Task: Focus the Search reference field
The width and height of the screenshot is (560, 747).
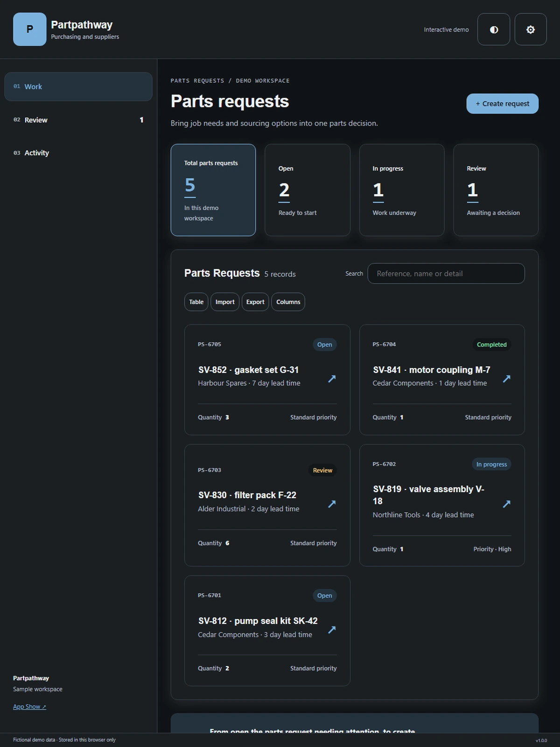Action: [x=446, y=274]
